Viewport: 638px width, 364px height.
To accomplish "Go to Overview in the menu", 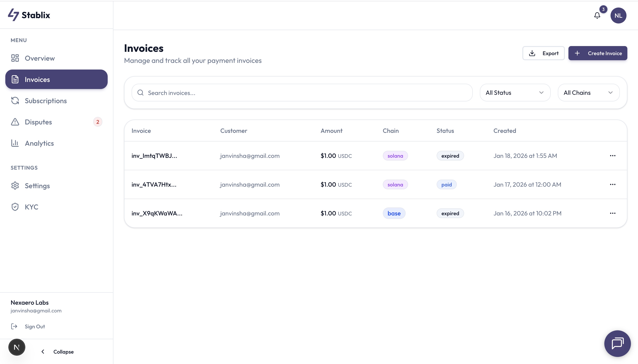I will [39, 58].
